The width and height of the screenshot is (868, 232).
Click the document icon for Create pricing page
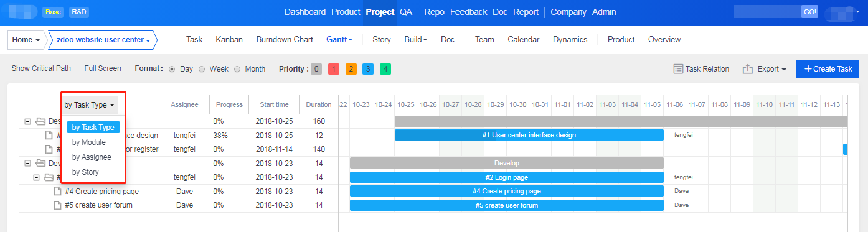[x=58, y=191]
